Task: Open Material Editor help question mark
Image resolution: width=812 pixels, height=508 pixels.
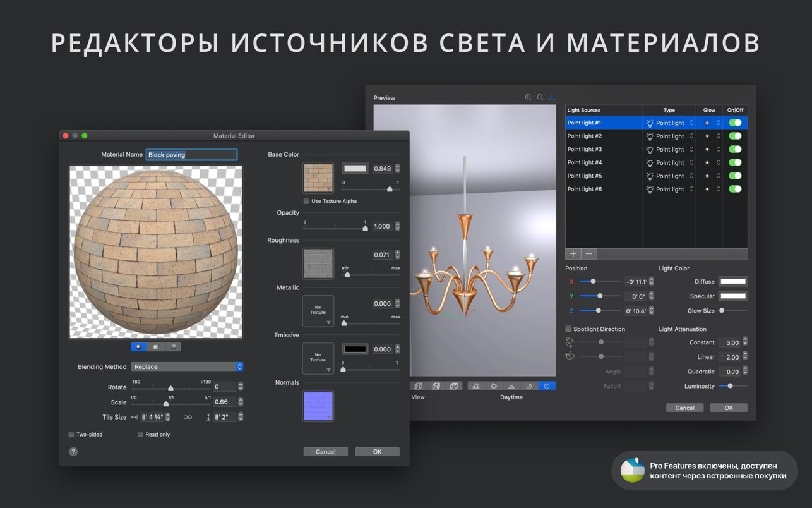Action: coord(73,452)
